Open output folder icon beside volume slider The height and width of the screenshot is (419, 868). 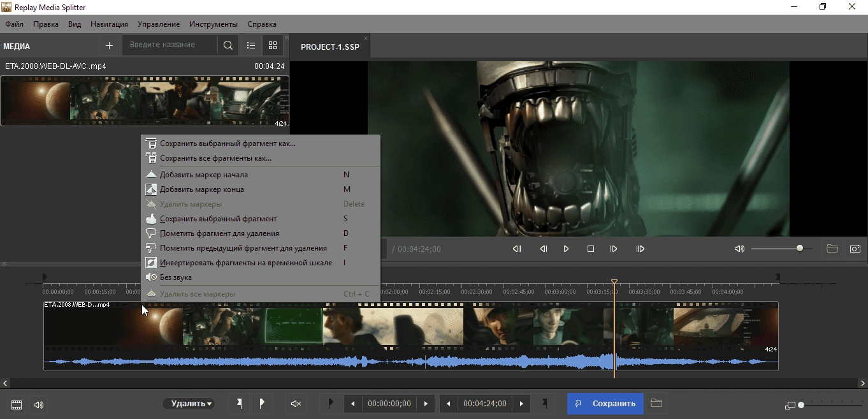832,249
